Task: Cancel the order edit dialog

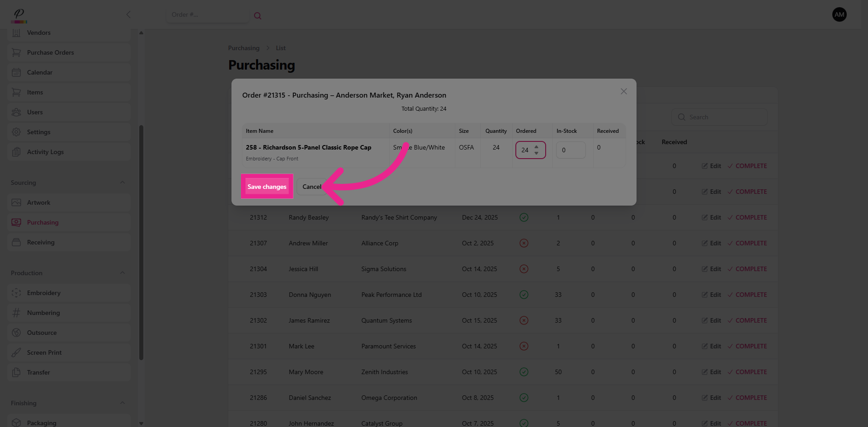Action: 311,187
